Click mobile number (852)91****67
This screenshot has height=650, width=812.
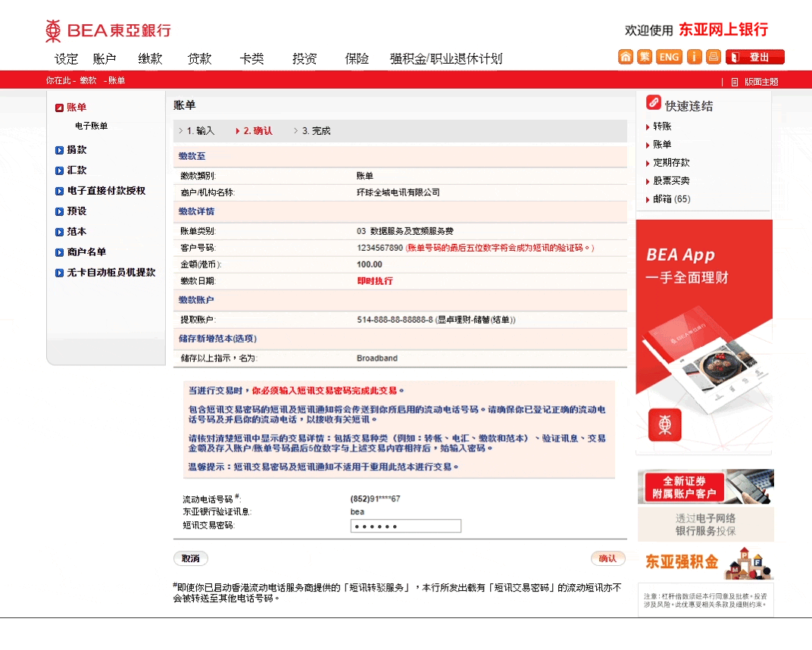pos(376,499)
